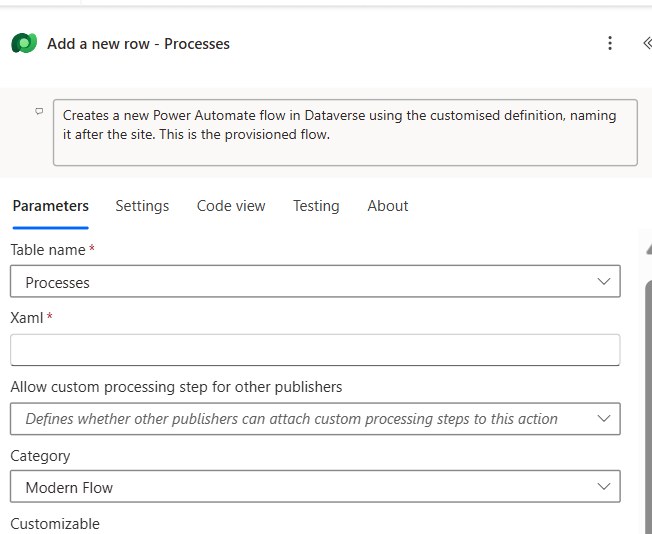Open the Code view tab
Screen dimensions: 652x534
coord(231,206)
